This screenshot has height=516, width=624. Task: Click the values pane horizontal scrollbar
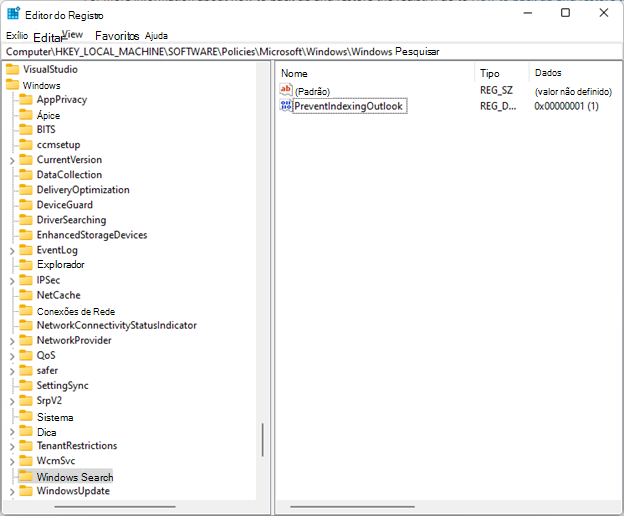point(353,507)
